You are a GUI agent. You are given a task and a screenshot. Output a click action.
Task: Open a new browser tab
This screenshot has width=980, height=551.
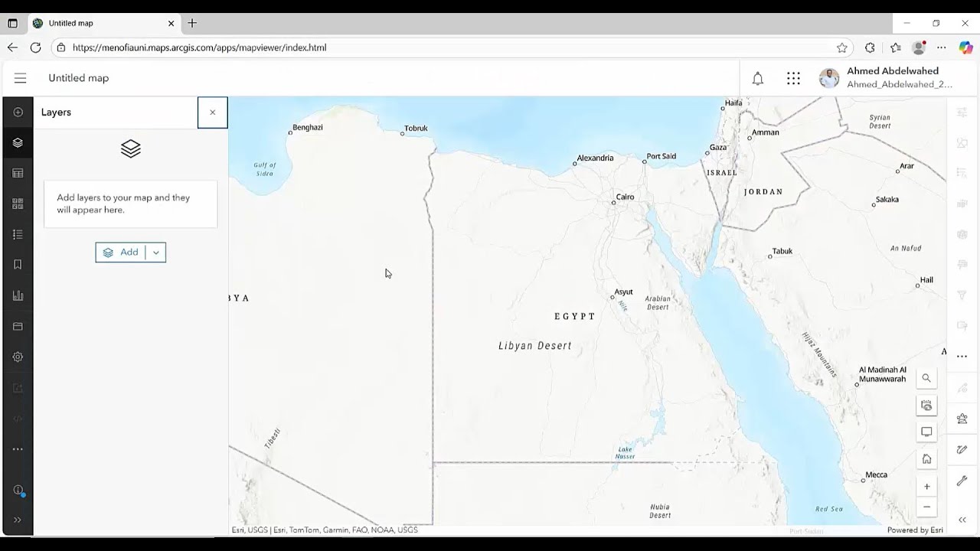tap(192, 23)
